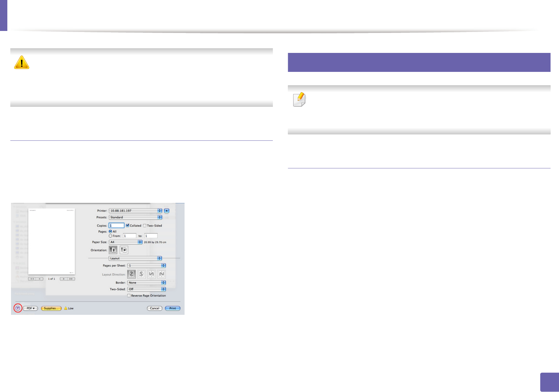This screenshot has height=392, width=559.
Task: Go to next preview page
Action: (64, 279)
